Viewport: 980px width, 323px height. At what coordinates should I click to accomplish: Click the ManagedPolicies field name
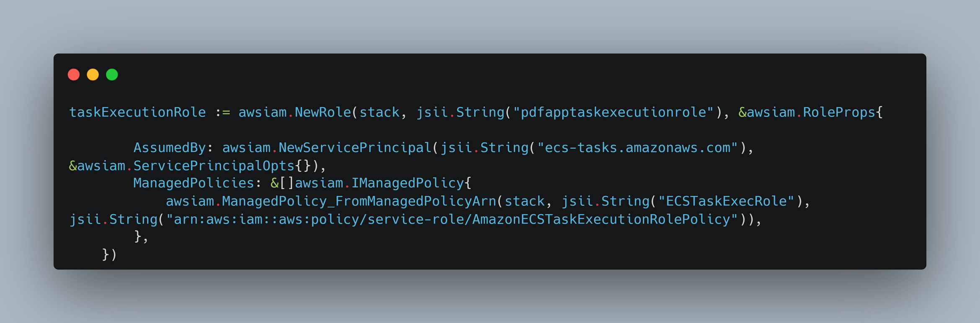coord(194,183)
